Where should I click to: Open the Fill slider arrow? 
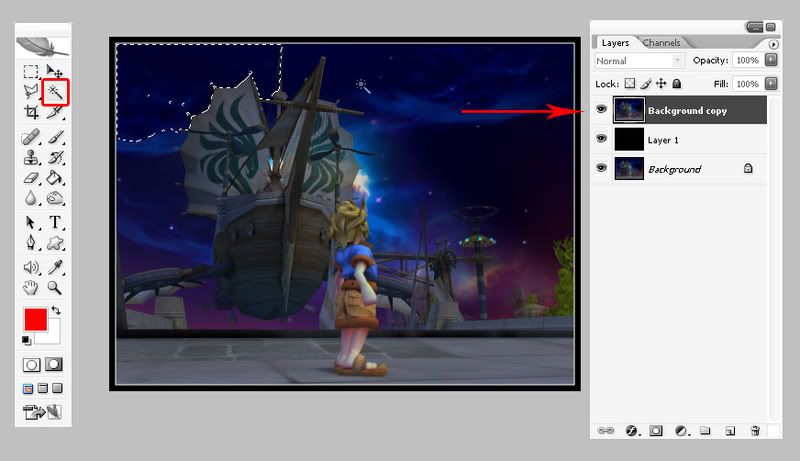[x=771, y=84]
